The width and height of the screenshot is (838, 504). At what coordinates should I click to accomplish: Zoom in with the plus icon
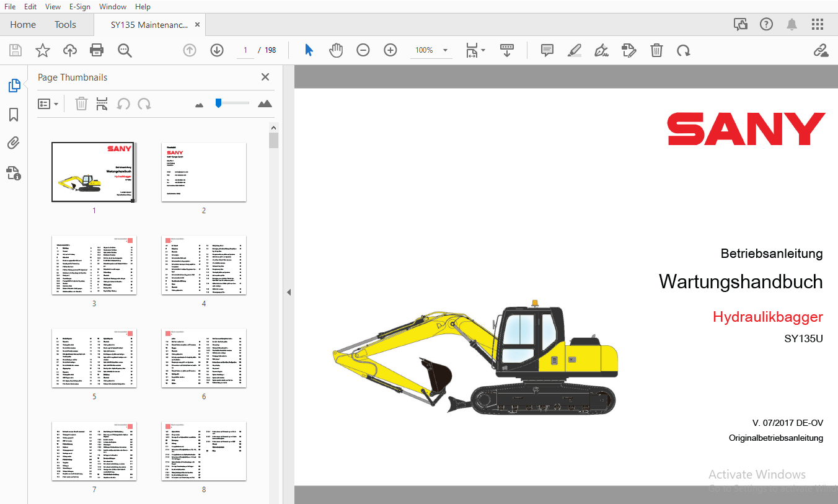(390, 50)
